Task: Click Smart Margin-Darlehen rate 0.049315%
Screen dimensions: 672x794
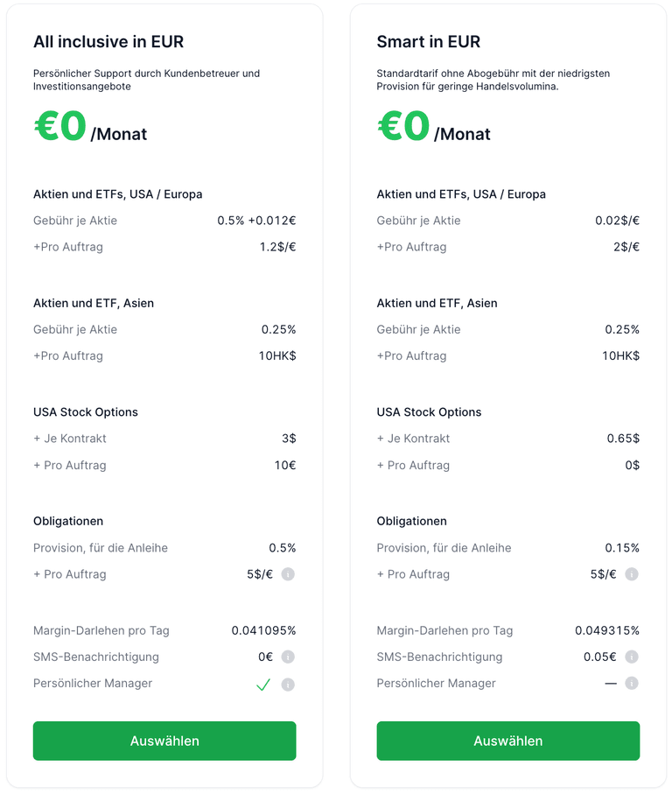Action: click(606, 630)
